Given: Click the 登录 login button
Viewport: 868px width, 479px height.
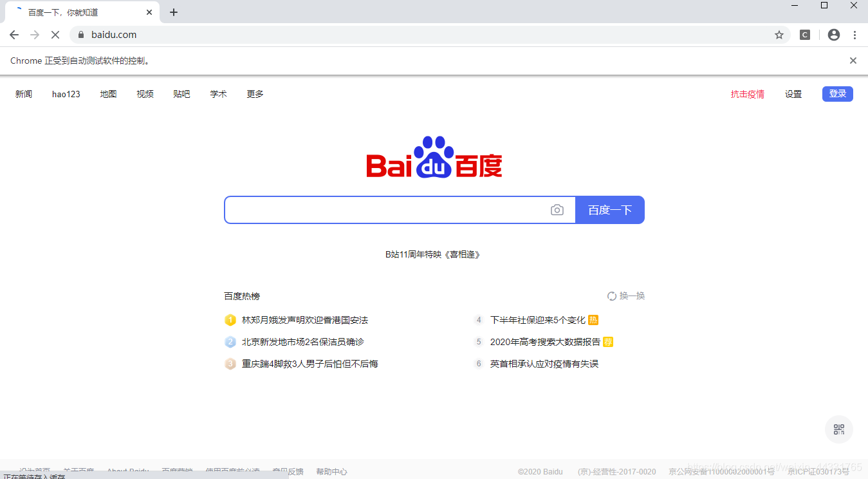Looking at the screenshot, I should [838, 94].
